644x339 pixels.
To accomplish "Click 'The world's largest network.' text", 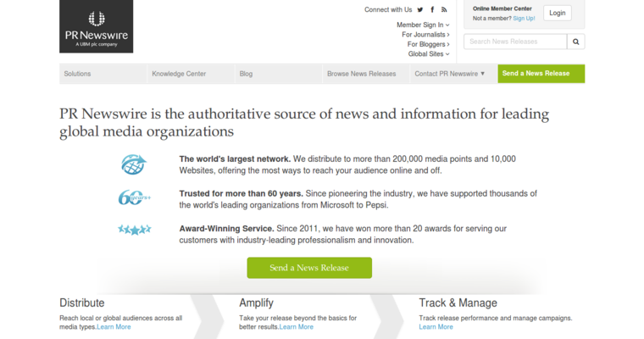I will coord(235,159).
